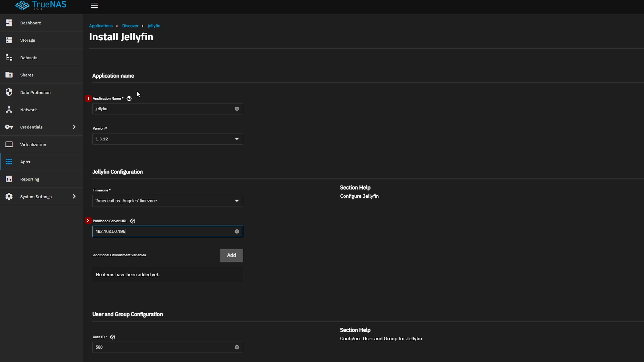Click the Credentials key icon
The width and height of the screenshot is (644, 362).
[x=9, y=127]
